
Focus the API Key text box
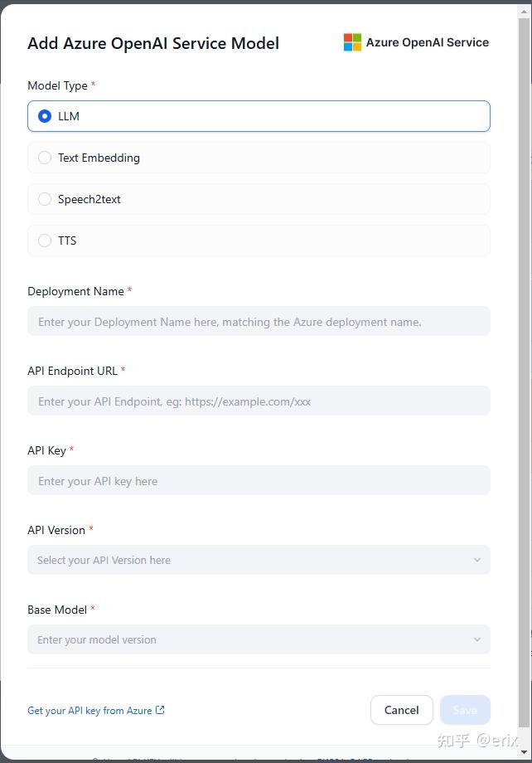[259, 481]
